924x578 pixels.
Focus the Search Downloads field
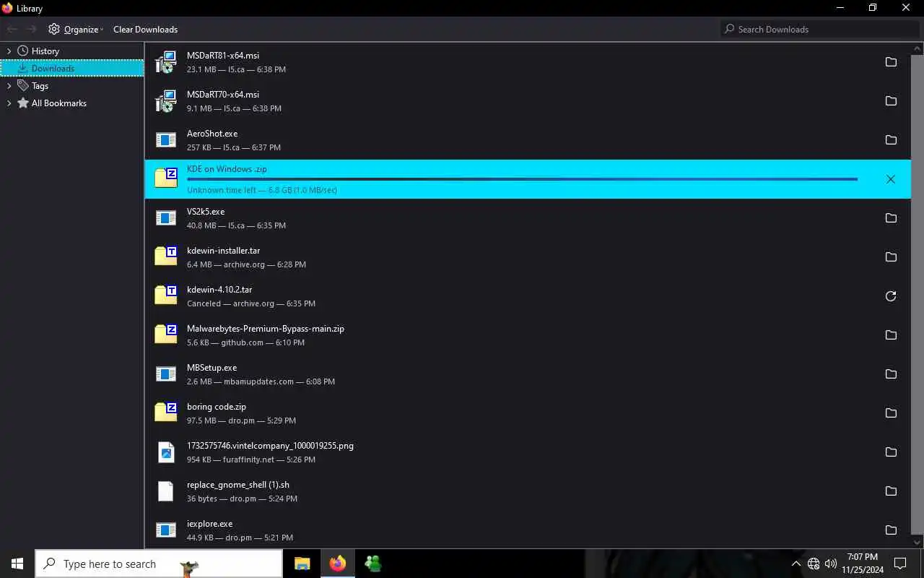[820, 30]
